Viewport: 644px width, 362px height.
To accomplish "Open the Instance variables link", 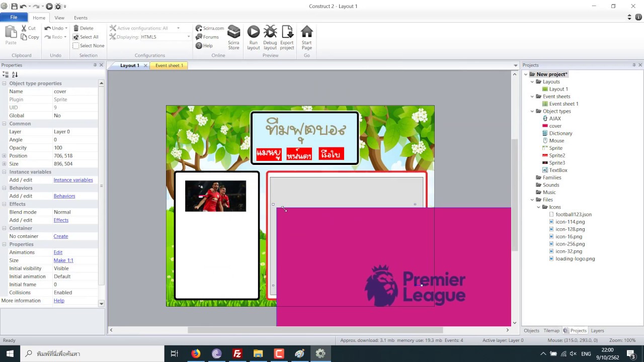I will pos(73,180).
